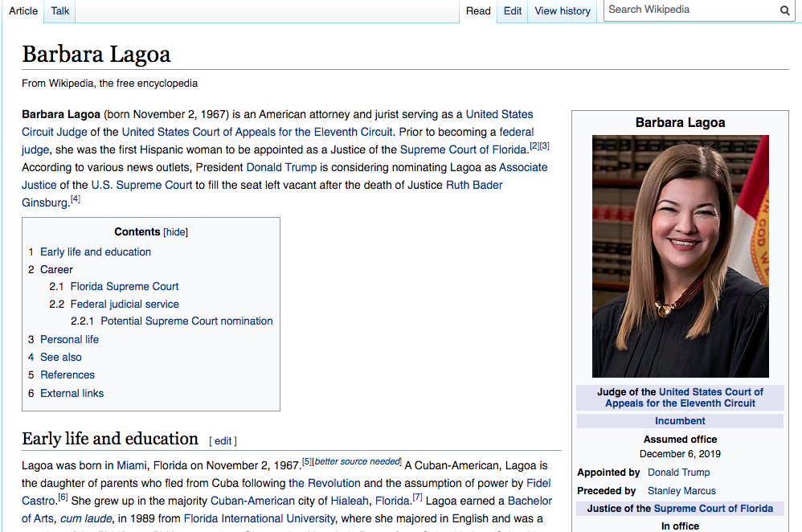Open the Edit tab

[x=513, y=10]
